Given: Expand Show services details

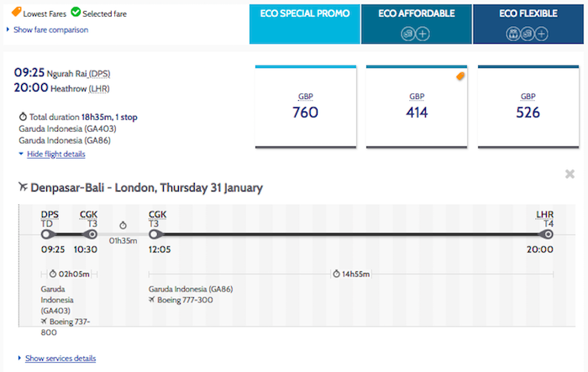Looking at the screenshot, I should point(60,358).
